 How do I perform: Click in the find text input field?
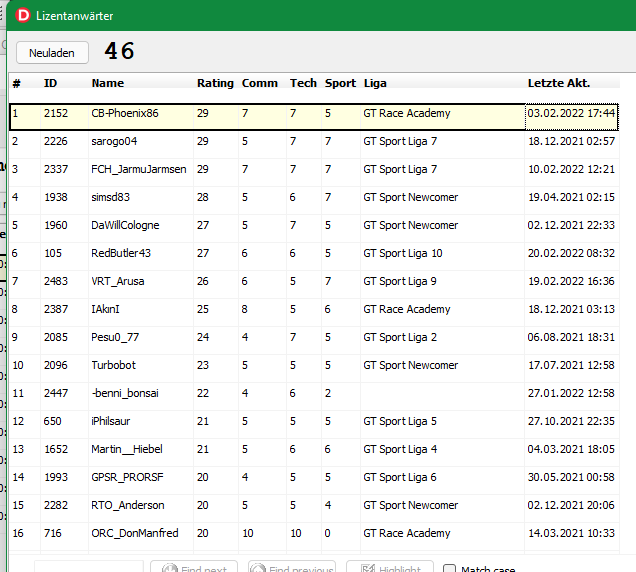(x=88, y=568)
